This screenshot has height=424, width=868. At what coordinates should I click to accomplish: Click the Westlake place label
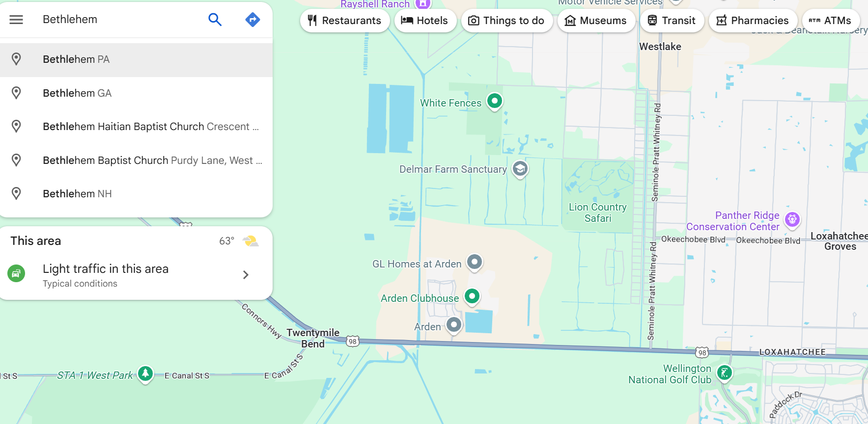point(660,47)
